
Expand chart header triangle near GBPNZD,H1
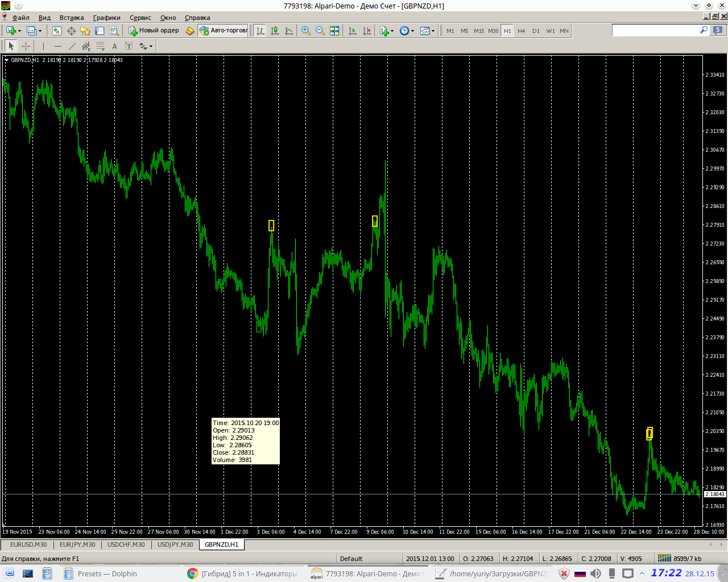coord(6,60)
